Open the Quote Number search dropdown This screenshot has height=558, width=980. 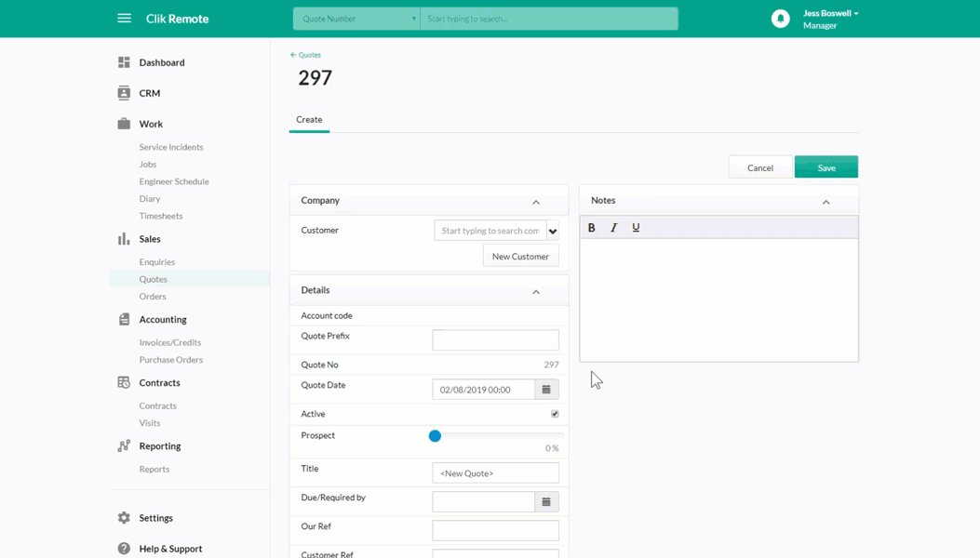pos(356,19)
